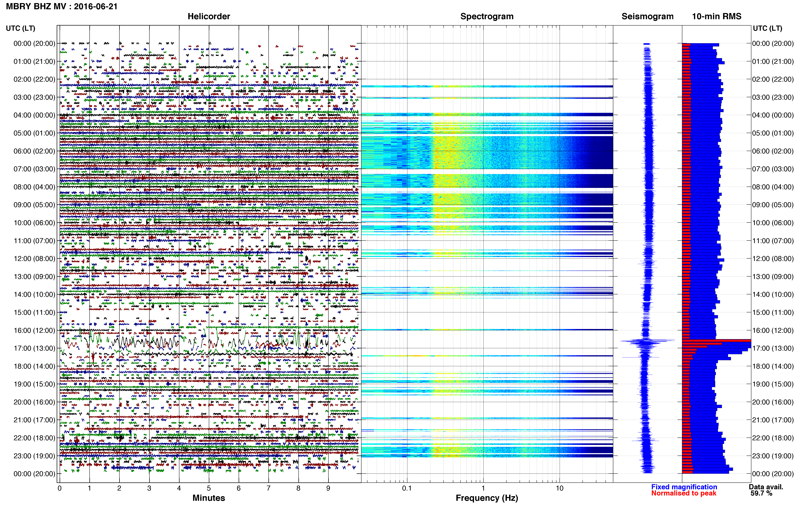Screen dimensions: 812x508
Task: Click left time label '12:00 (08:00)'
Action: click(34, 258)
